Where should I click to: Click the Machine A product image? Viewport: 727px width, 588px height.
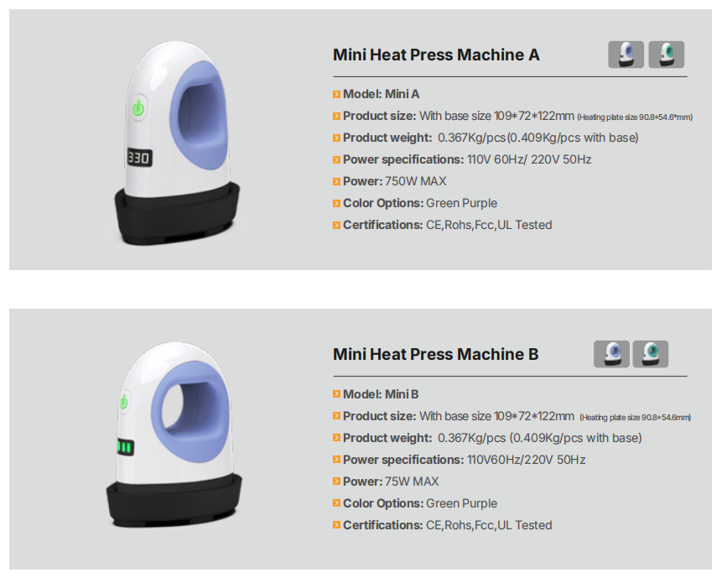point(177,143)
